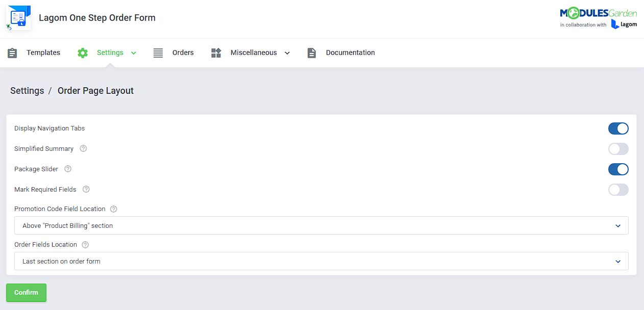Open the Order Fields Location dropdown
Image resolution: width=644 pixels, height=310 pixels.
321,261
